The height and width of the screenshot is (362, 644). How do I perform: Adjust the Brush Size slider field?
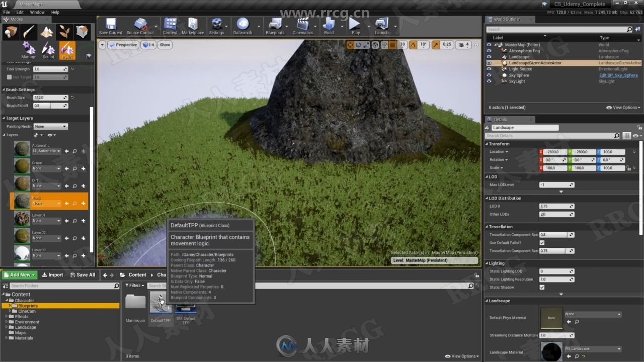click(x=50, y=98)
